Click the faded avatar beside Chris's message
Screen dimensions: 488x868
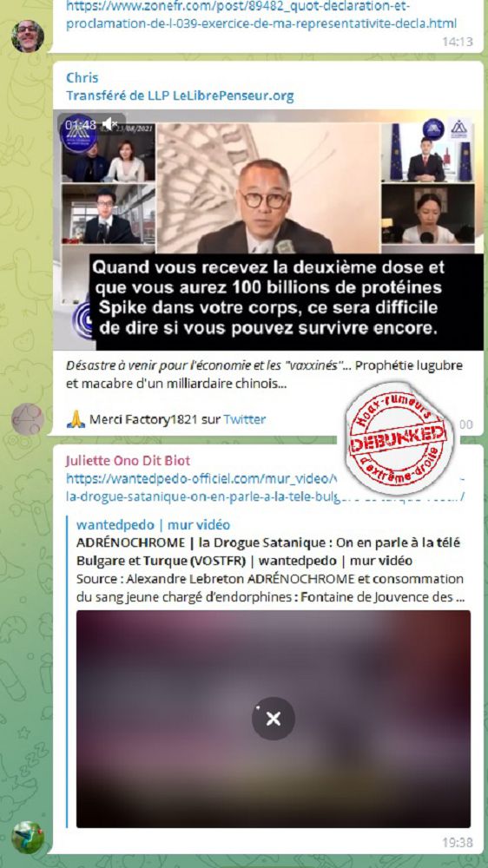coord(27,419)
